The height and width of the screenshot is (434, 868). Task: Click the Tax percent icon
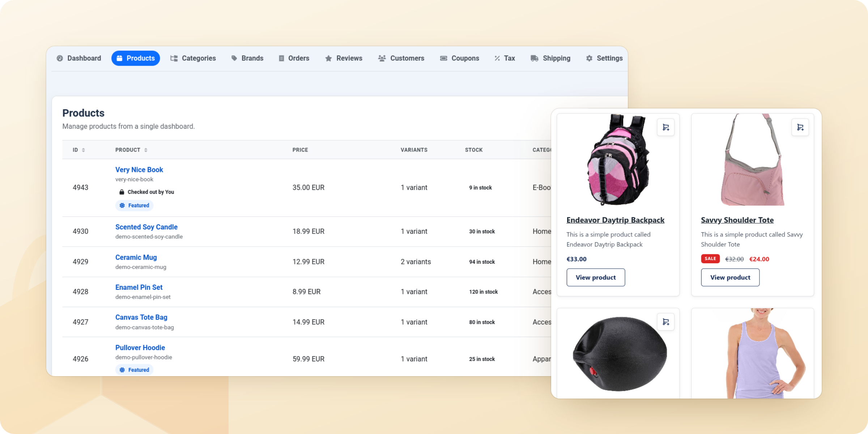(497, 58)
